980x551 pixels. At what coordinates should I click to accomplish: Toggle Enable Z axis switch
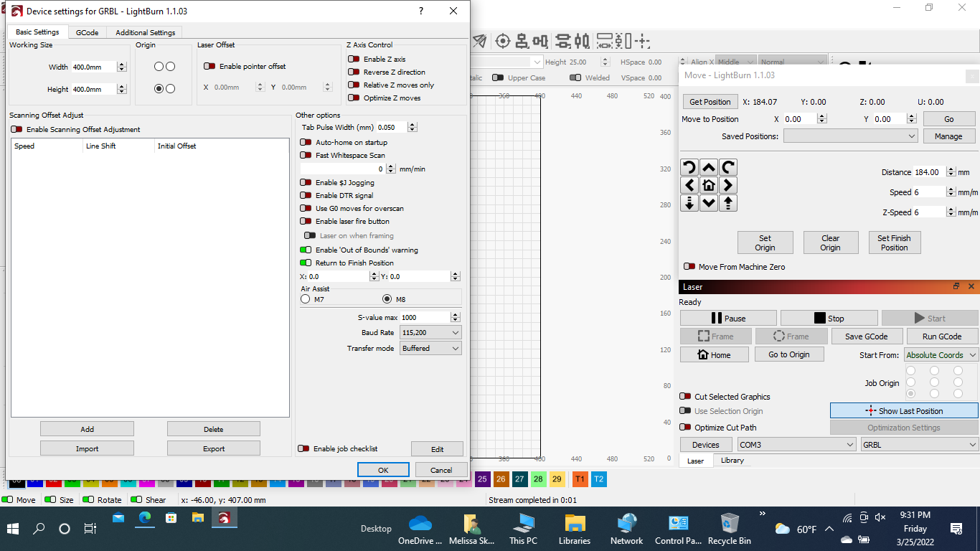point(354,60)
